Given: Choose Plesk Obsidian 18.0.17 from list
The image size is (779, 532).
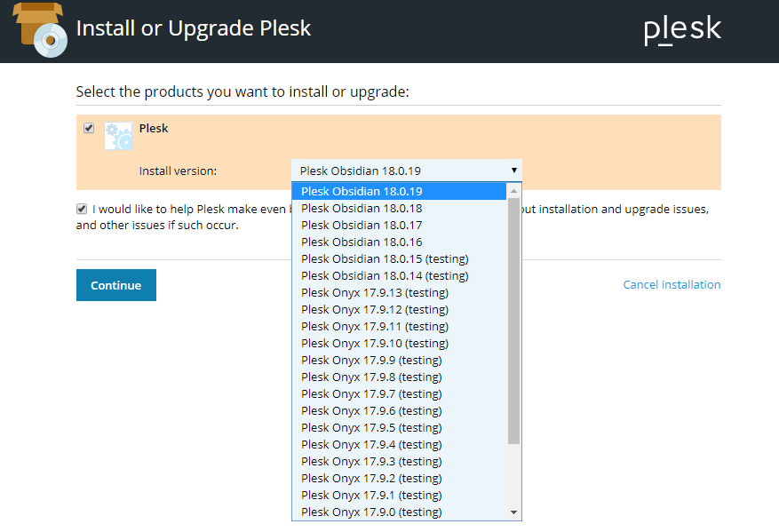Looking at the screenshot, I should (362, 225).
